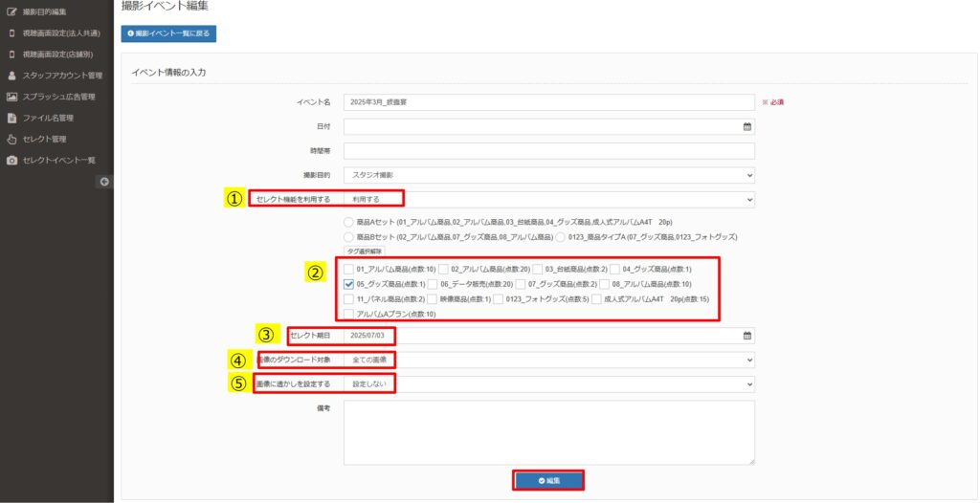Click the blue 編集 submit button
980x503 pixels.
coord(548,480)
